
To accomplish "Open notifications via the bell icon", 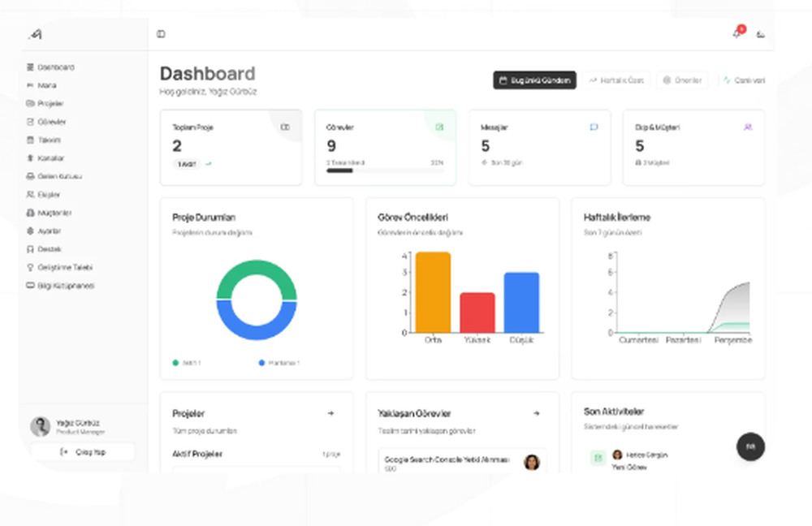I will (736, 34).
